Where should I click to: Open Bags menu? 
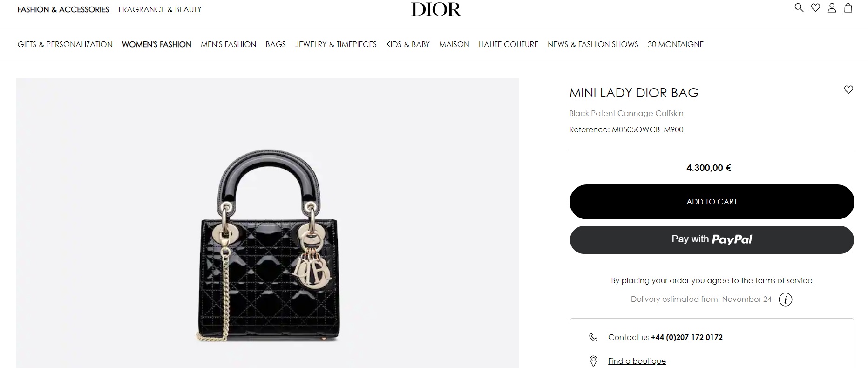pyautogui.click(x=276, y=44)
